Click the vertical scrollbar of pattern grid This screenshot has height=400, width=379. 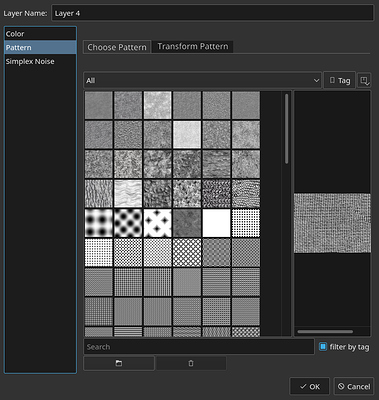coord(286,129)
